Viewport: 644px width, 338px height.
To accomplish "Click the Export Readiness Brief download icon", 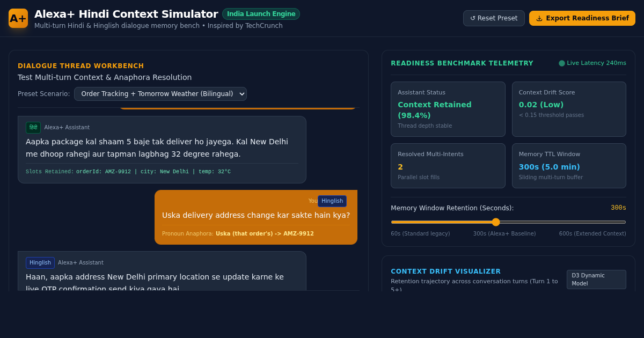I will [x=539, y=18].
